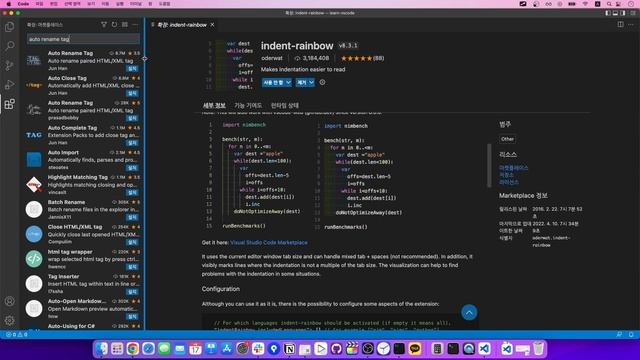Click the filter extensions funnel icon

(x=104, y=25)
